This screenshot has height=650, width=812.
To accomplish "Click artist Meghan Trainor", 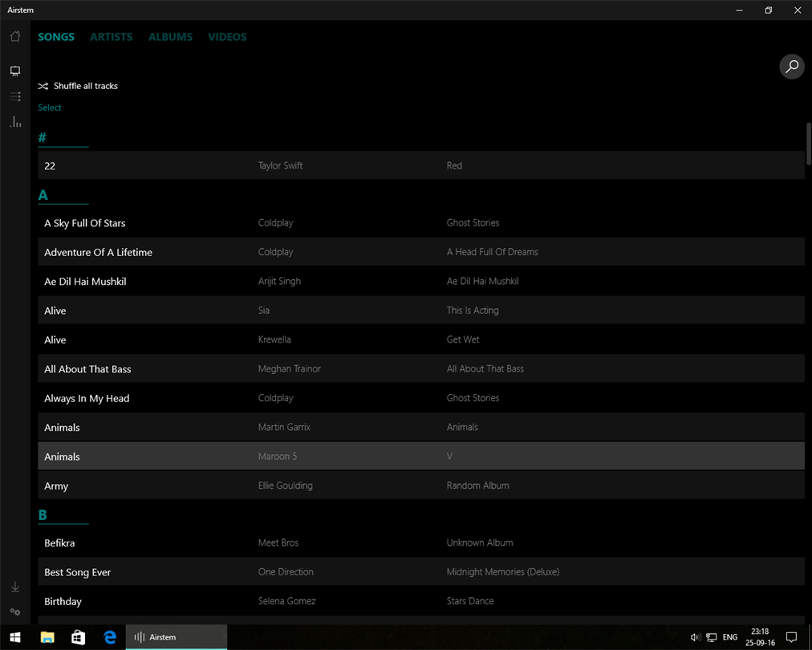I will pos(290,369).
